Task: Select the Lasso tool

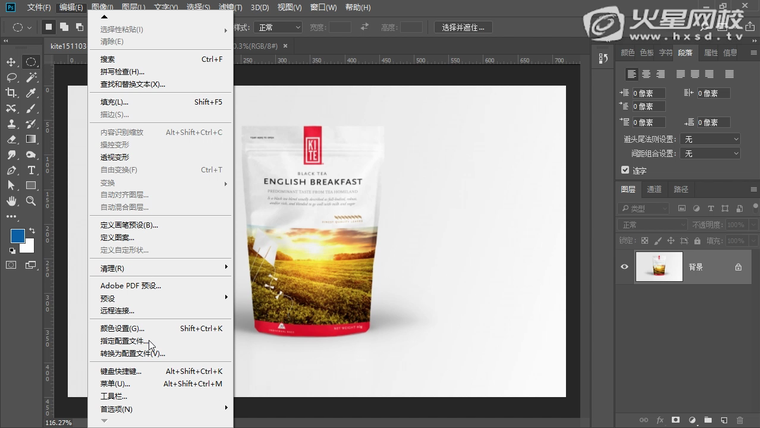Action: 12,77
